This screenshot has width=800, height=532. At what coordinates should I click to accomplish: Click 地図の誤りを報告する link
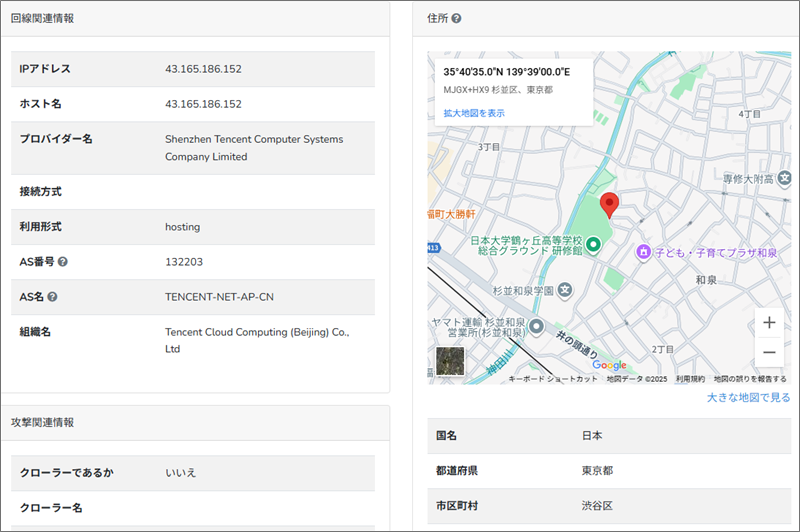pos(750,379)
